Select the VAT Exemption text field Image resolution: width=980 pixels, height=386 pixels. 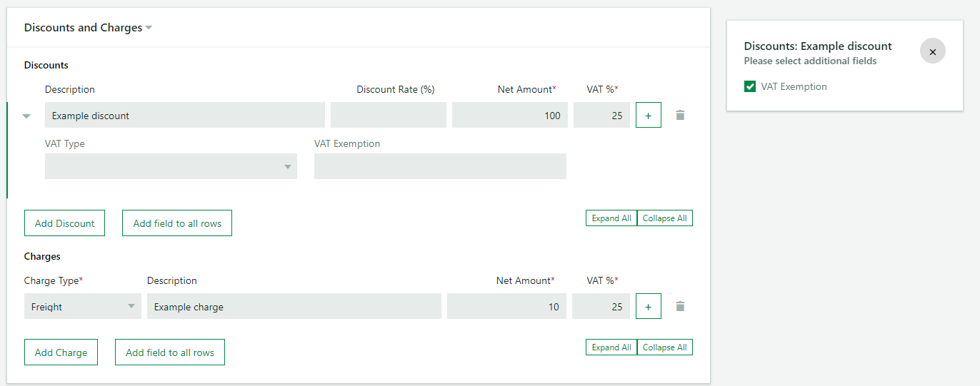tap(440, 166)
